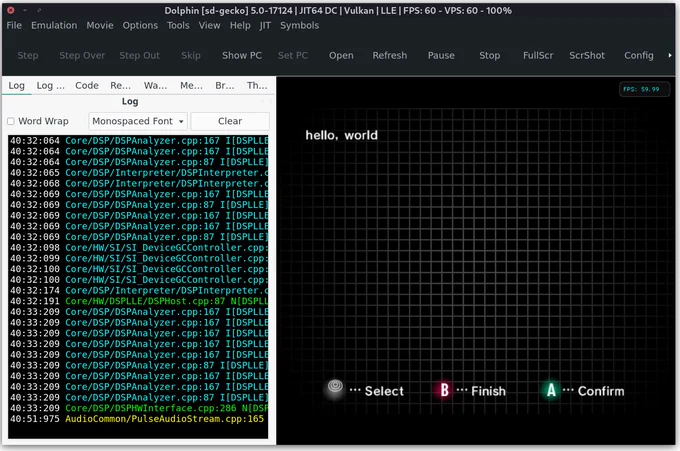
Task: Open the Symbols menu
Action: [x=299, y=26]
